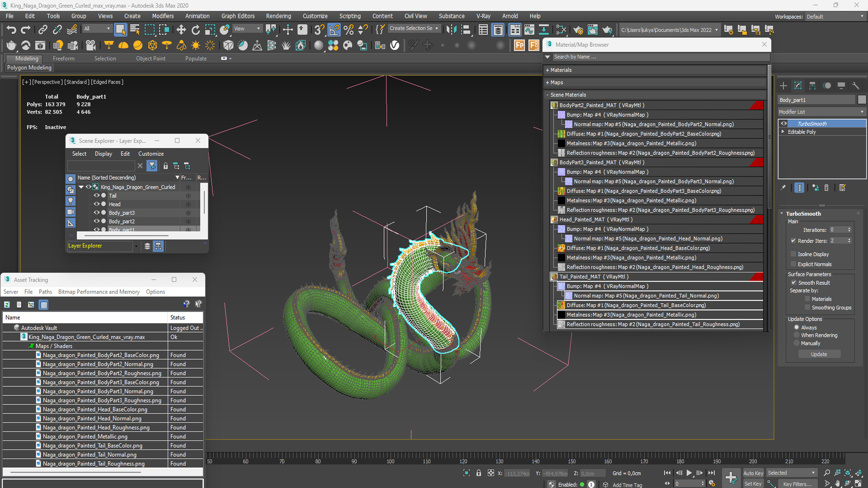Click Remove modifier trash icon
This screenshot has width=868, height=488.
[826, 188]
